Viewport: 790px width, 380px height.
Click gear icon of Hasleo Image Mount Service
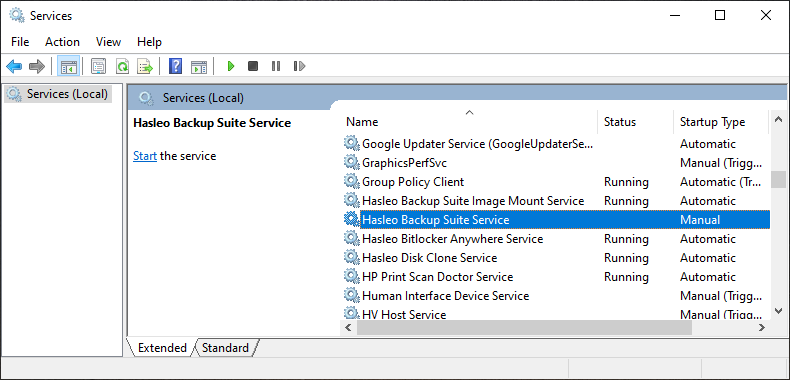pyautogui.click(x=352, y=201)
